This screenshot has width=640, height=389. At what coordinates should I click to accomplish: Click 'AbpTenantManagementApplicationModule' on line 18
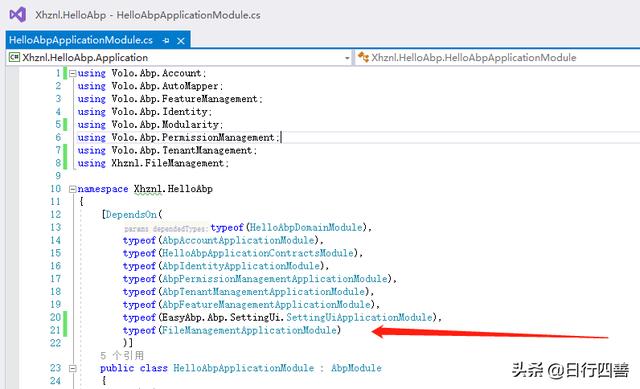[263, 292]
